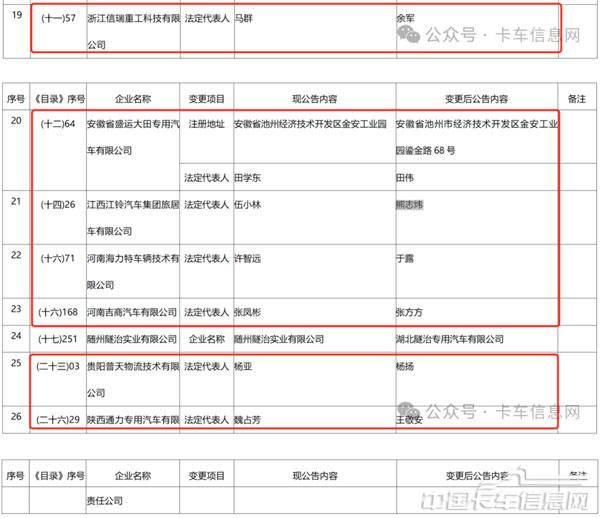Click company 安徽省盛运大田专用汽车有限公司
600x518 pixels.
pos(133,137)
